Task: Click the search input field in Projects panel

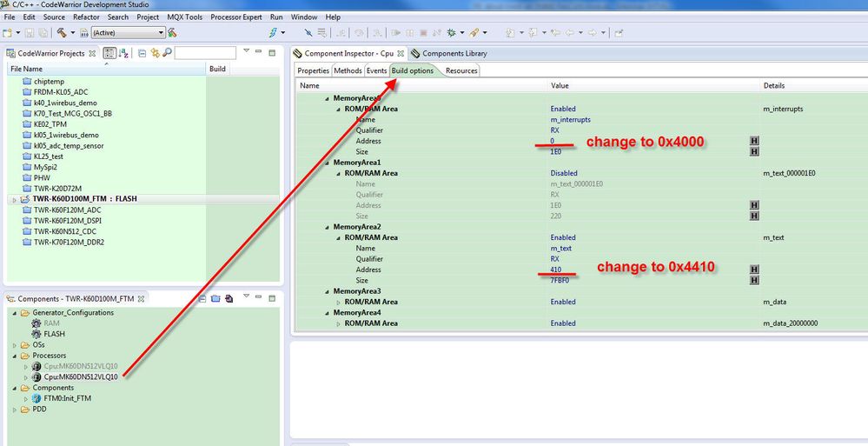Action: point(205,53)
